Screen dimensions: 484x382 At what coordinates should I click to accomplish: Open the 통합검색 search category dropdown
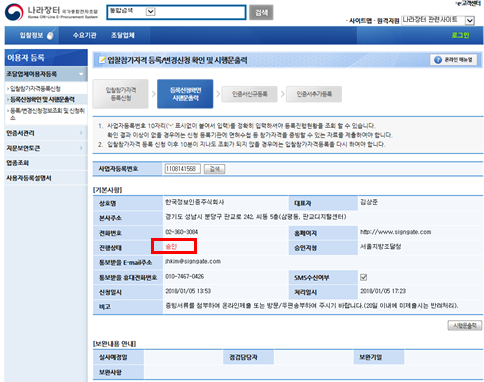point(151,12)
